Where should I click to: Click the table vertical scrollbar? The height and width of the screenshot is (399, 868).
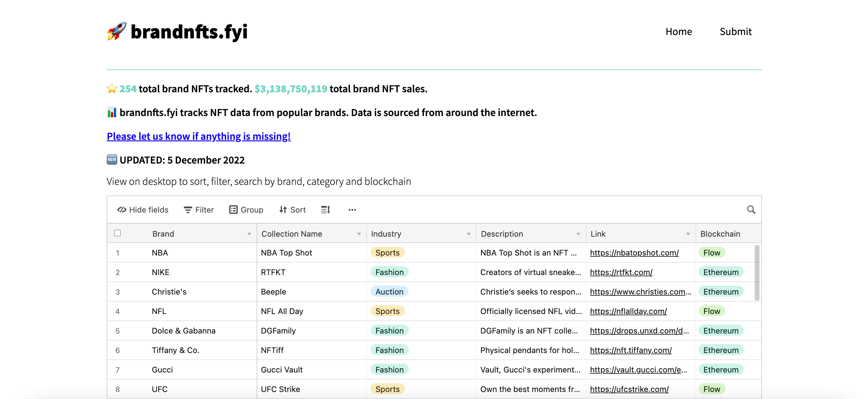(757, 273)
